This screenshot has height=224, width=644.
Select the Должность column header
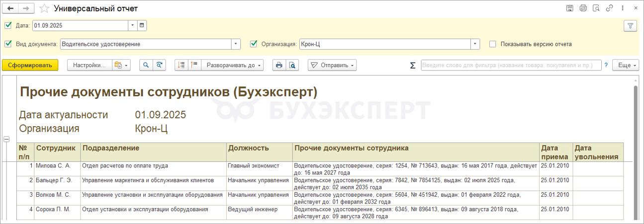click(x=259, y=152)
